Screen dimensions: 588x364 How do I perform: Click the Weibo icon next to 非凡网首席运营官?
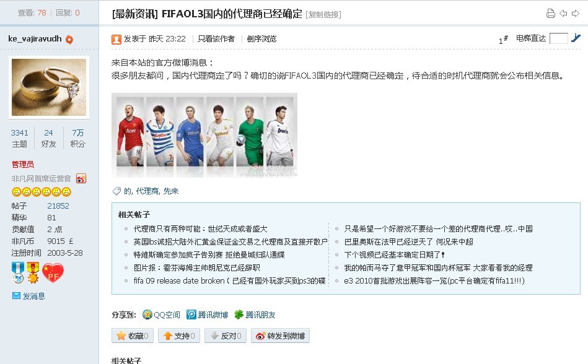[81, 179]
